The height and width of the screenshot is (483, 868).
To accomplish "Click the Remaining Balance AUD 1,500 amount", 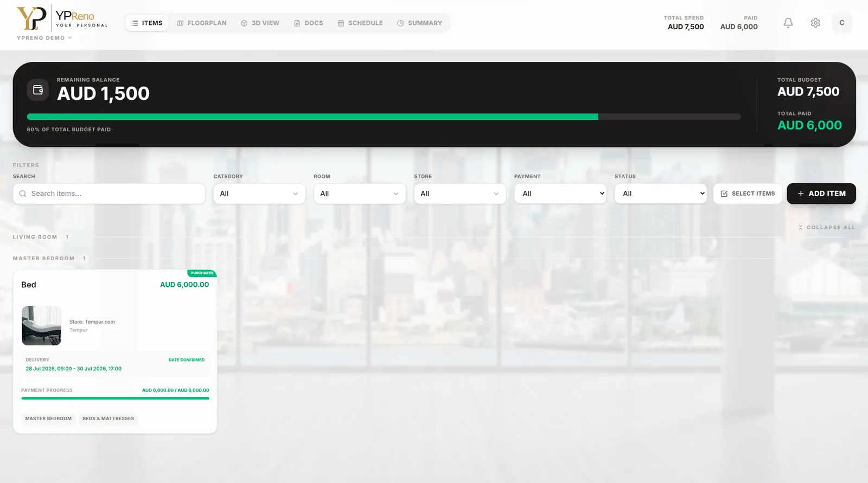I will pyautogui.click(x=103, y=94).
